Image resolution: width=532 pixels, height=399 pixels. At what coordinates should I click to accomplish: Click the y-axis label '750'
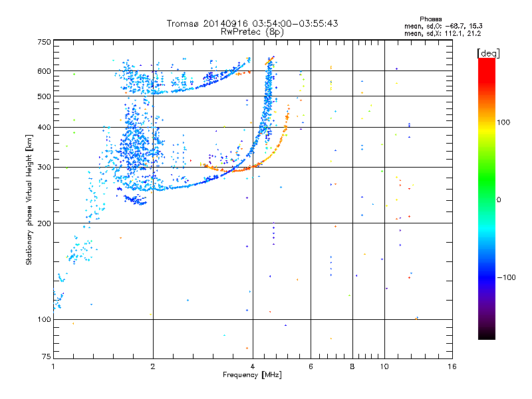click(x=44, y=42)
